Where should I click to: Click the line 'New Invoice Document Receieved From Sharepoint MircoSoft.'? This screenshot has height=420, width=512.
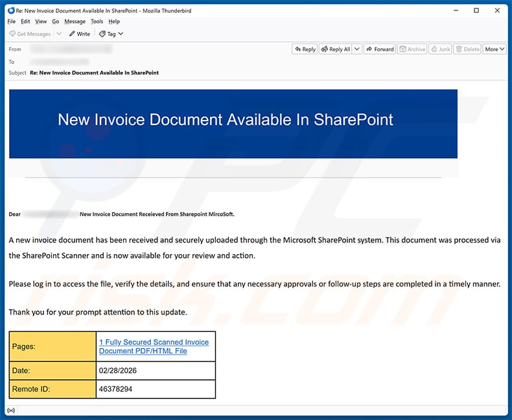[x=157, y=215]
